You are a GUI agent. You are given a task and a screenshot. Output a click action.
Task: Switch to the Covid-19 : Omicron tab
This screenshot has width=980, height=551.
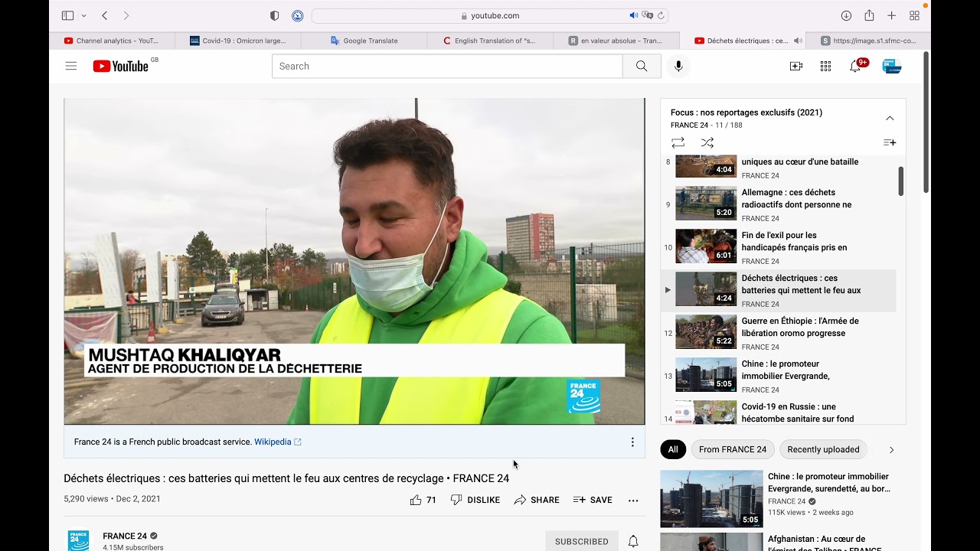[x=238, y=41]
